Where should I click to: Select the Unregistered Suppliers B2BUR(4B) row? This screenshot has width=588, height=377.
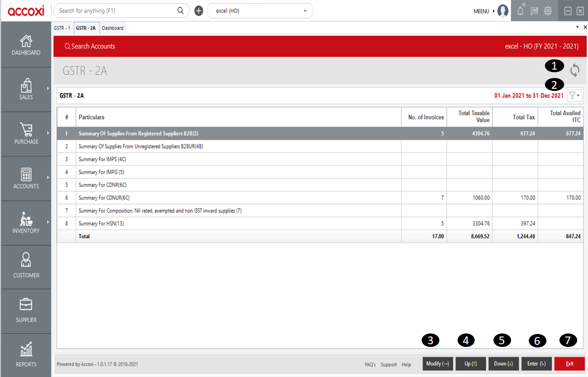[320, 146]
